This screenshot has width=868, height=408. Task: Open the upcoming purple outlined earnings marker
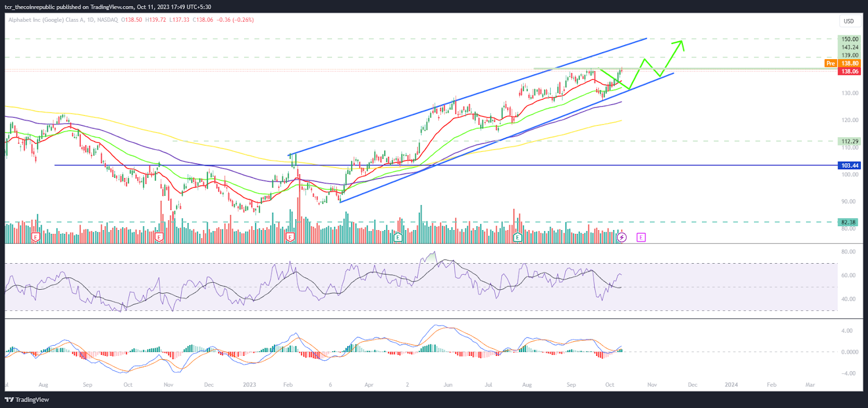click(641, 237)
